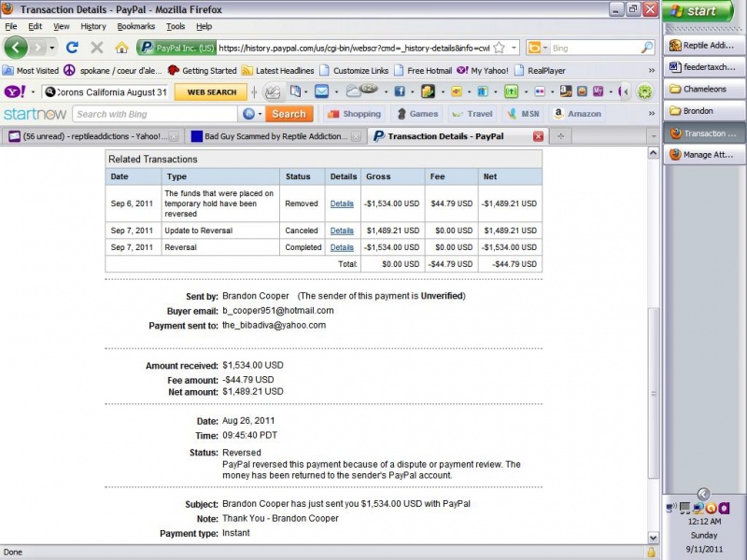Go back with the green back arrow
Screen dimensions: 747x560
point(15,48)
